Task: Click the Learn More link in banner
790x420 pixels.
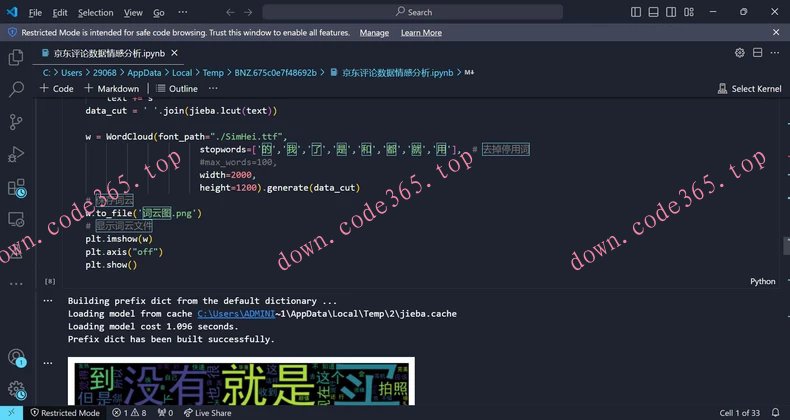Action: coord(421,33)
